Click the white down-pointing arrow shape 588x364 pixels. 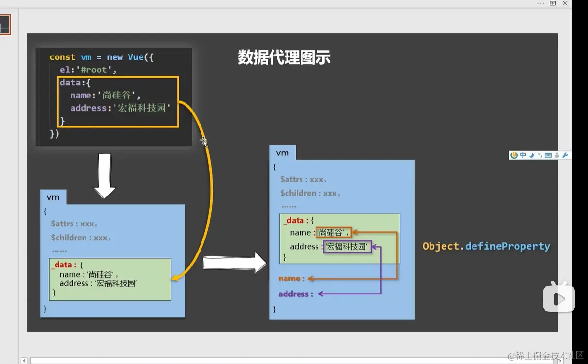coord(104,176)
